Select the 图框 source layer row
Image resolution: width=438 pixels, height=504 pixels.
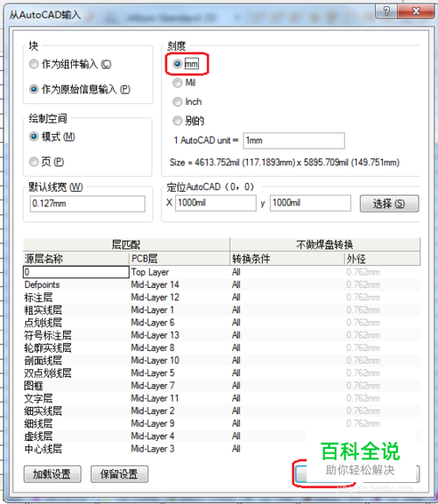[76, 385]
